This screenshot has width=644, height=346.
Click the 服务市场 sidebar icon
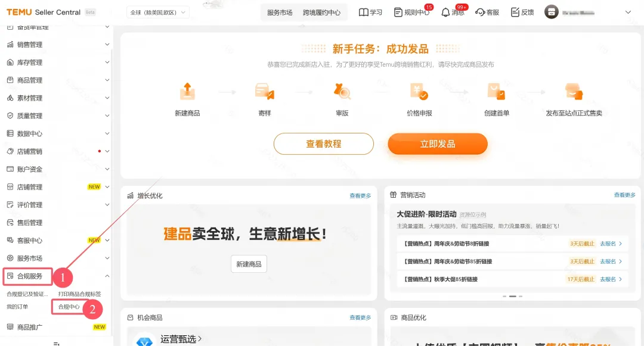click(x=10, y=258)
